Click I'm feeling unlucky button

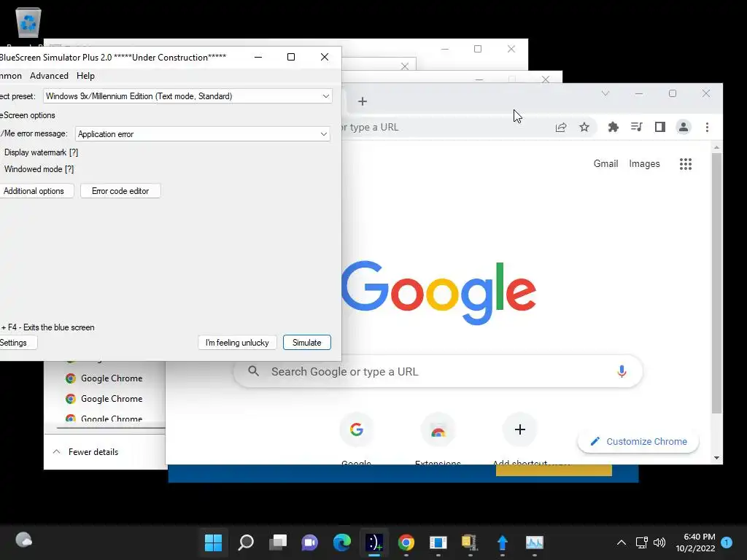tap(237, 343)
